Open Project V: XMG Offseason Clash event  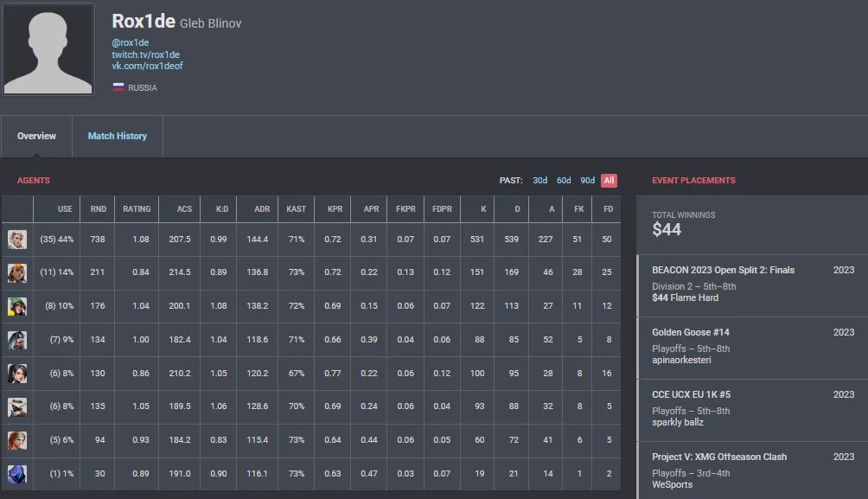pyautogui.click(x=753, y=470)
